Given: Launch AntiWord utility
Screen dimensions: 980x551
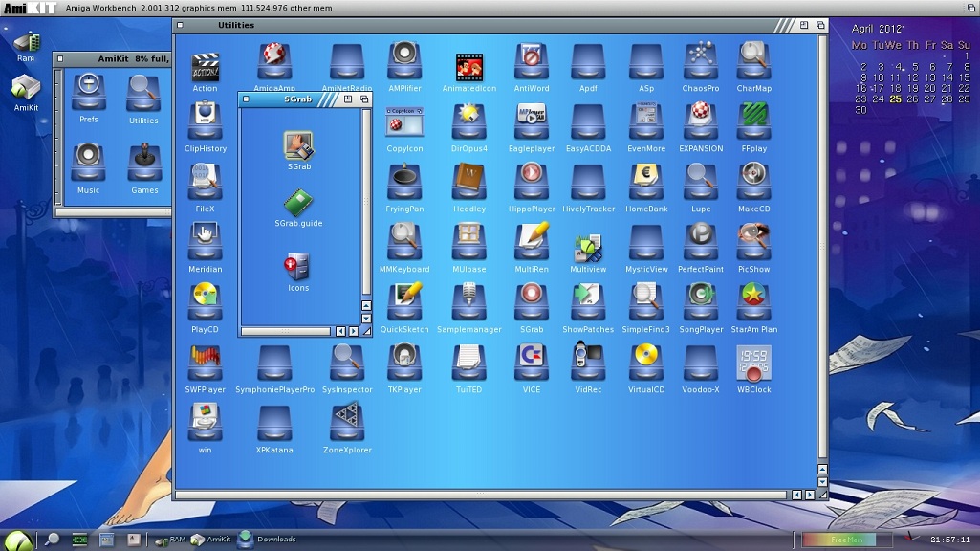Looking at the screenshot, I should [x=532, y=61].
